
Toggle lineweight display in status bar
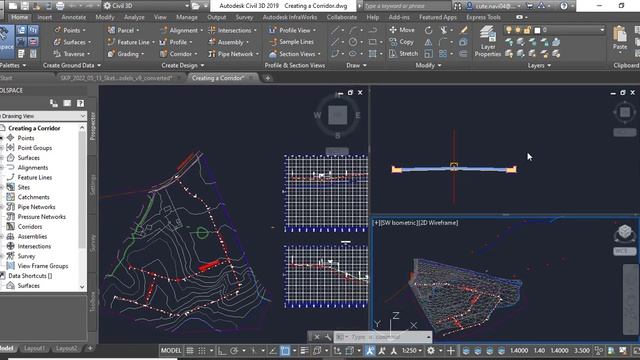click(304, 351)
